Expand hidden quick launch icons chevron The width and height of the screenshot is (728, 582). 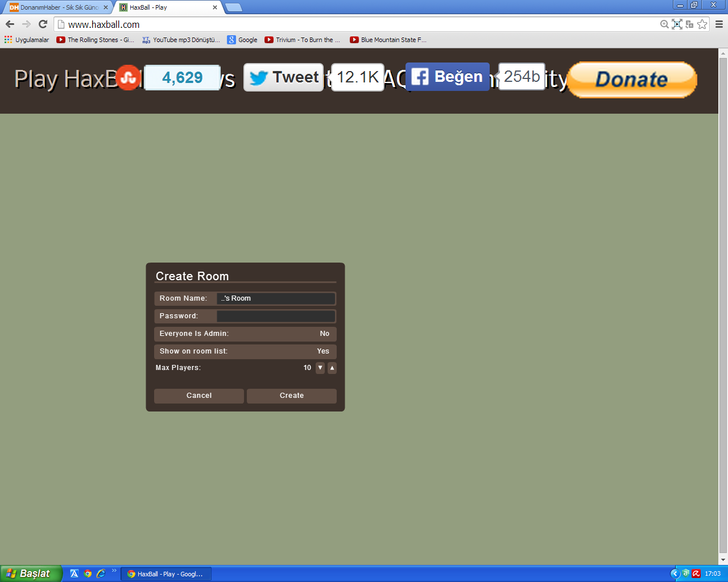(114, 571)
